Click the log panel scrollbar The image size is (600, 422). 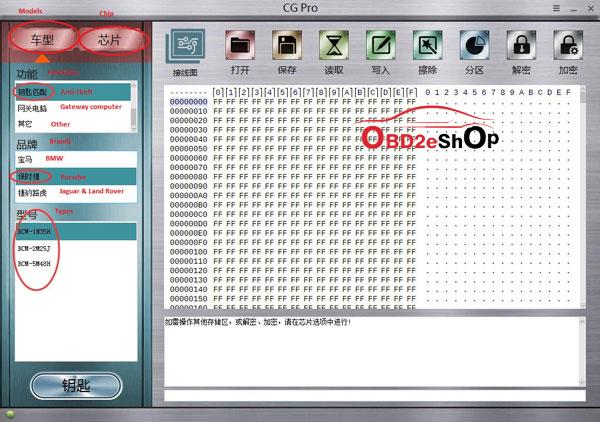[x=582, y=352]
